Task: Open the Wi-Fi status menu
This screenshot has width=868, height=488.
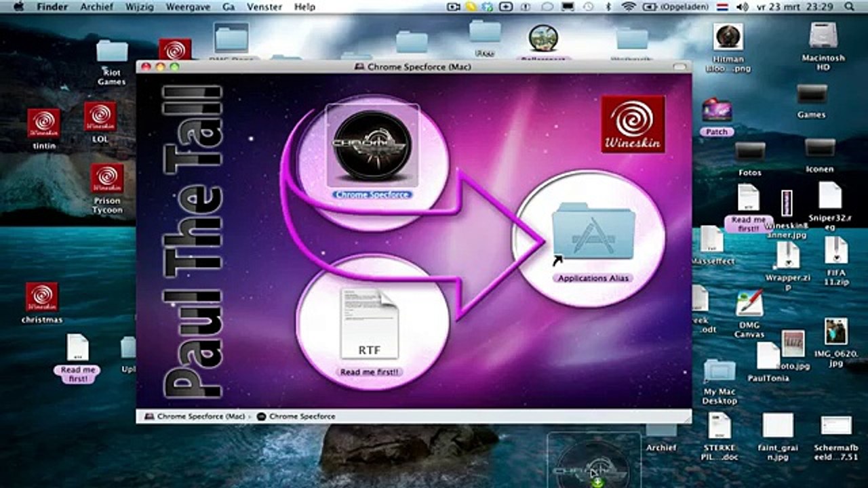Action: [628, 7]
